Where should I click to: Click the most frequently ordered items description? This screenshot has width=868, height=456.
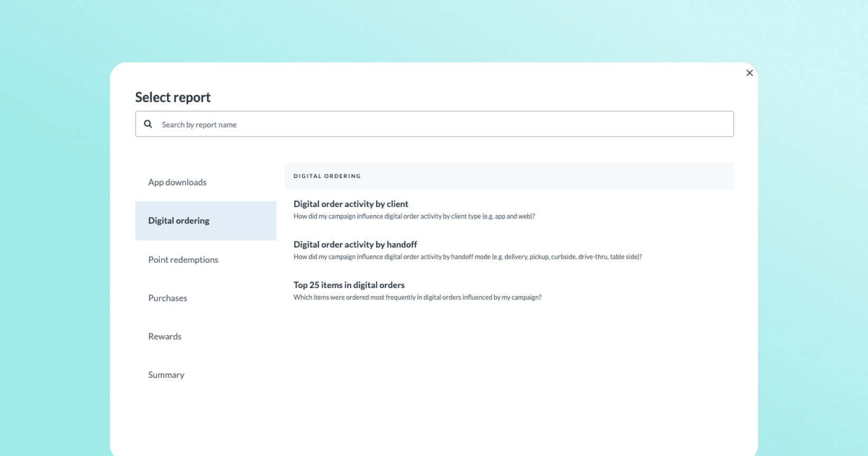point(418,298)
